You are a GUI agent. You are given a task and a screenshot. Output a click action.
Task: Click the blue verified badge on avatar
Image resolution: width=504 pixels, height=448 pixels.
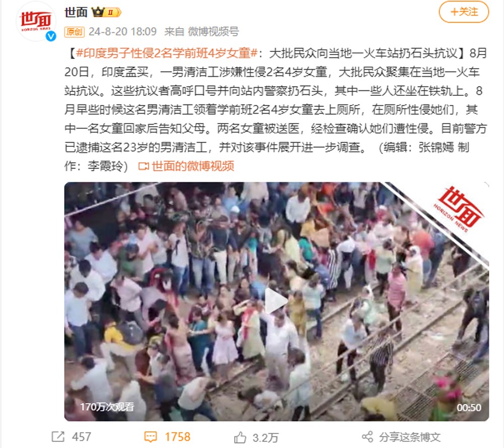(x=51, y=36)
